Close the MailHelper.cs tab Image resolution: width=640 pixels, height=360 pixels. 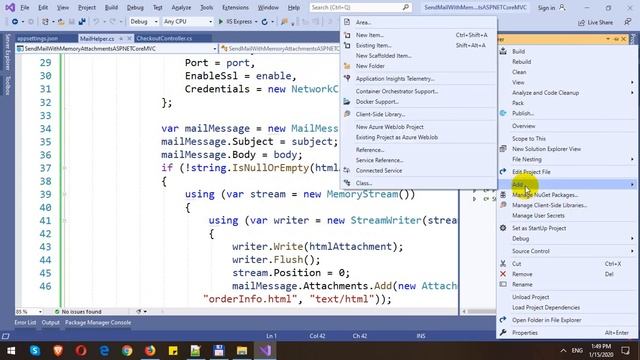[129, 38]
